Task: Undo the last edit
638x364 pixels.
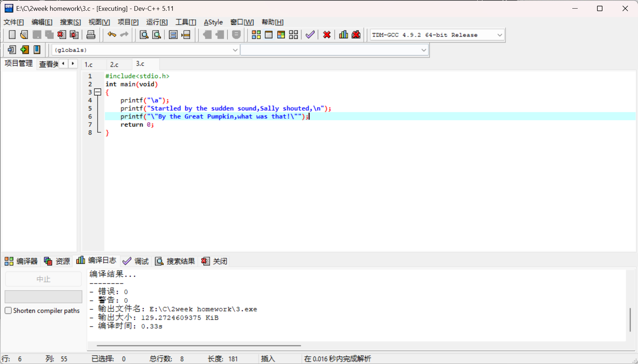Action: (112, 35)
